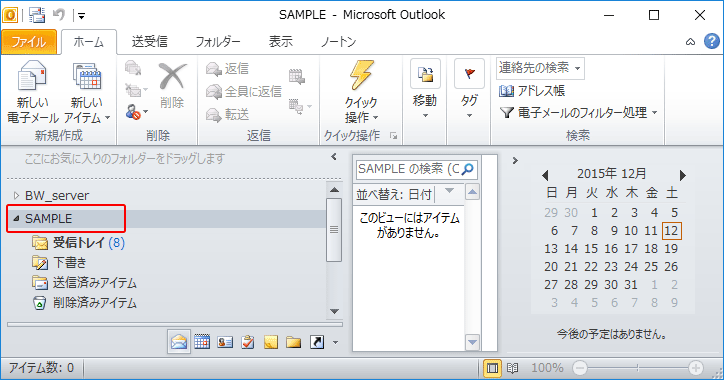Select December 12 in the calendar
724x380 pixels.
tap(671, 230)
